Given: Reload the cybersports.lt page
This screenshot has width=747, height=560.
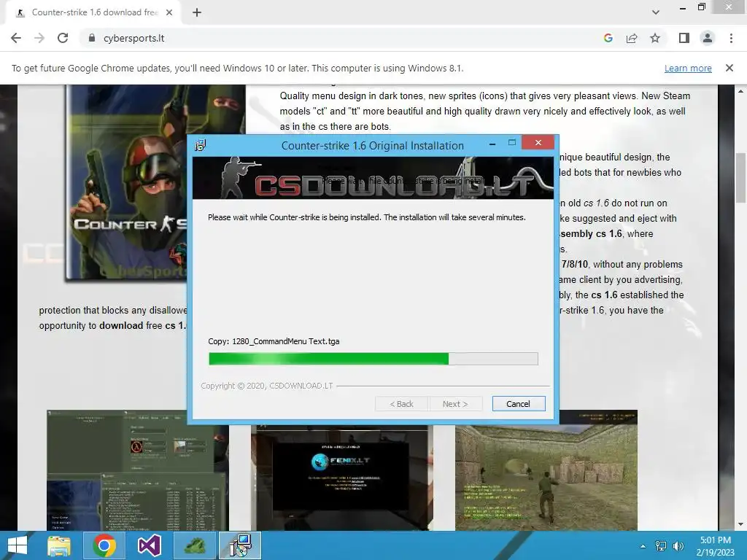Looking at the screenshot, I should (63, 38).
